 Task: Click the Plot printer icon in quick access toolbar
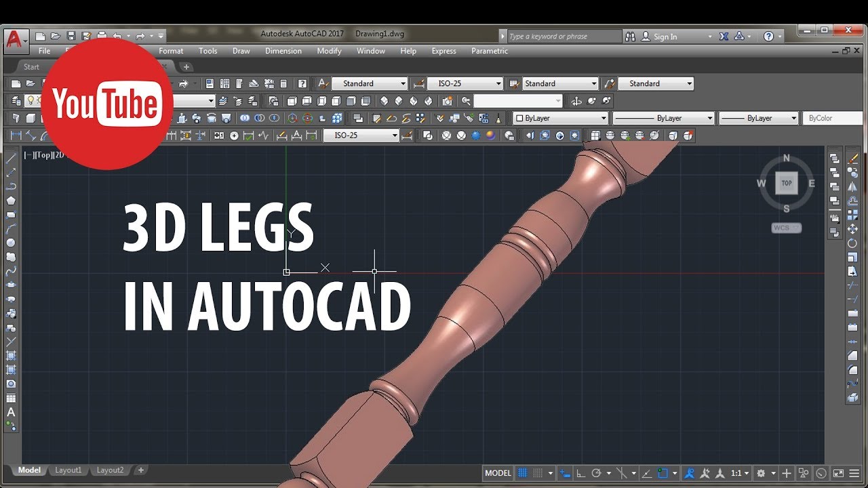click(102, 36)
